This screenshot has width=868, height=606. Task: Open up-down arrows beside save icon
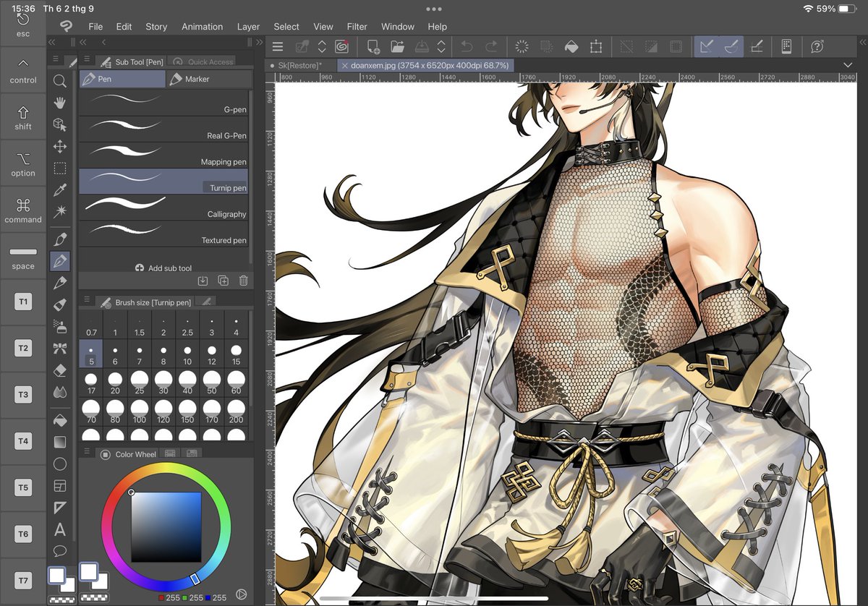tap(441, 46)
